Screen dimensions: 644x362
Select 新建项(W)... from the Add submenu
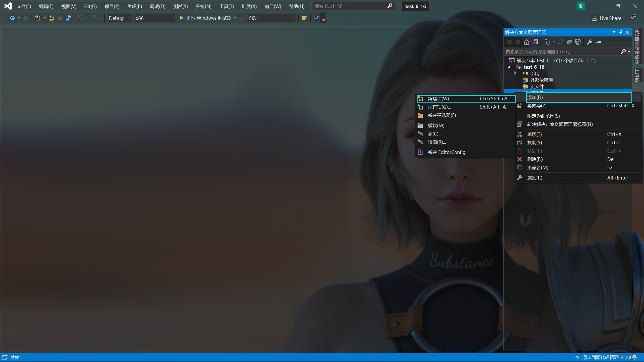[x=440, y=99]
